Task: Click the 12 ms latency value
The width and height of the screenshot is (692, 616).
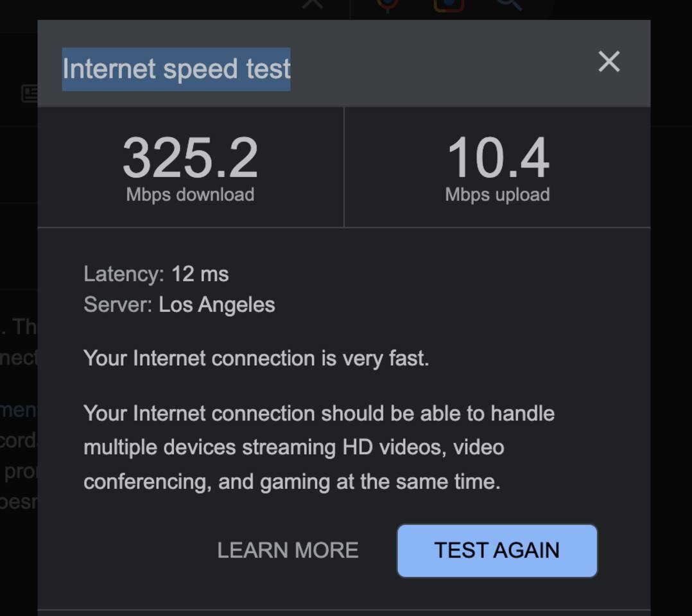Action: [200, 274]
